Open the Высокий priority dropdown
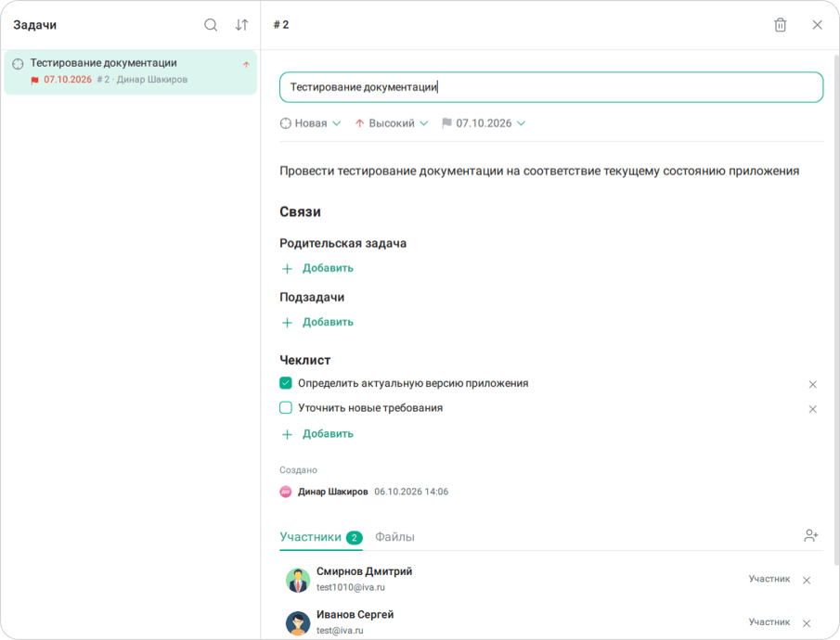This screenshot has width=840, height=640. (x=392, y=123)
